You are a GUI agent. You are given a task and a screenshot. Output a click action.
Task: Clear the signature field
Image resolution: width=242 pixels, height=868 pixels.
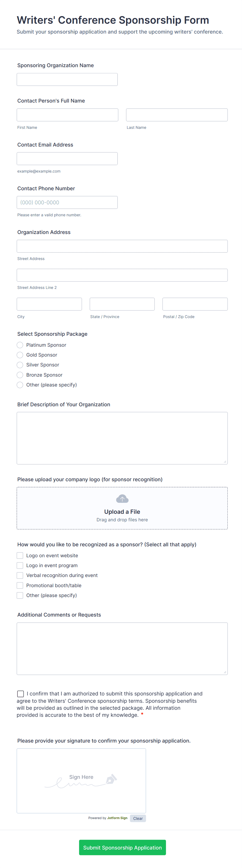(x=137, y=818)
